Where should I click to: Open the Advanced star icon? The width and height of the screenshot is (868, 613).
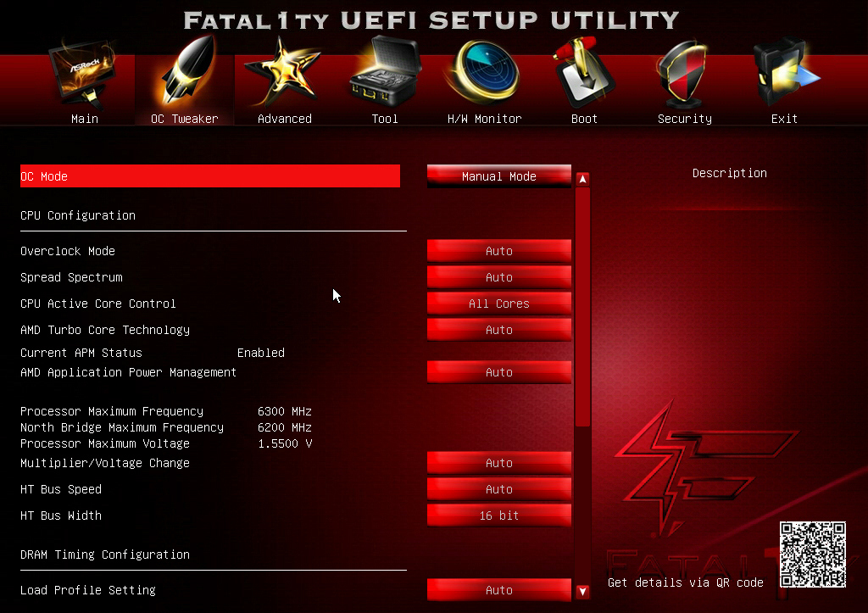point(283,73)
